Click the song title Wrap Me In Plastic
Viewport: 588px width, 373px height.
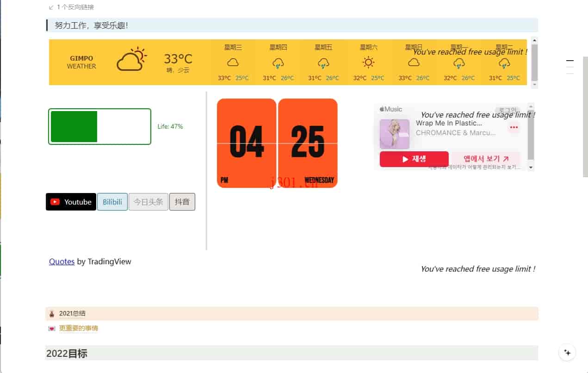[x=449, y=123]
